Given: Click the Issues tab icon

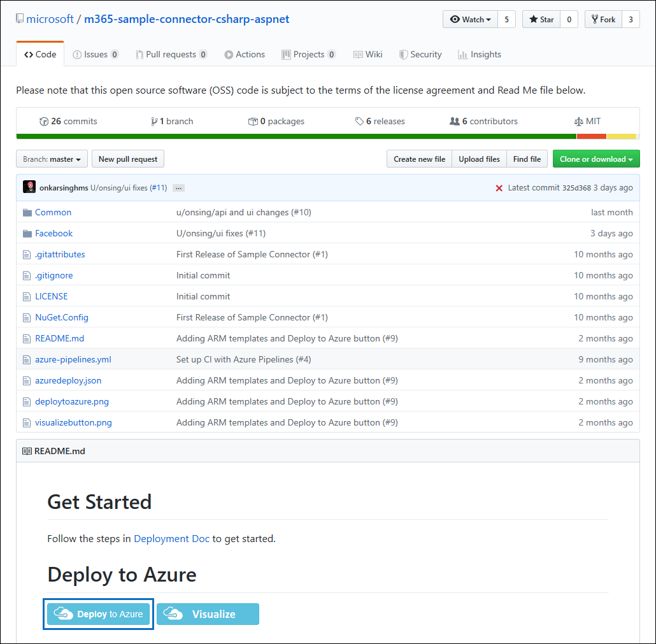Looking at the screenshot, I should click(x=76, y=54).
